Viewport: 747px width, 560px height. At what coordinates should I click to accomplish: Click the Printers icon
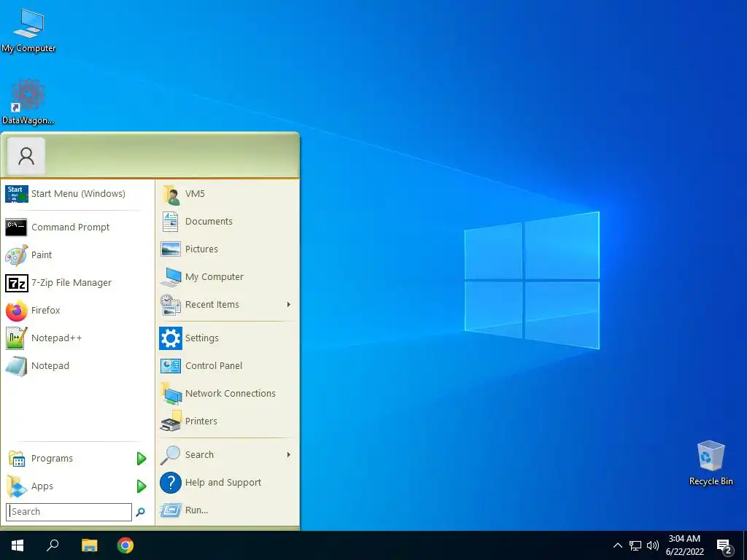coord(171,421)
